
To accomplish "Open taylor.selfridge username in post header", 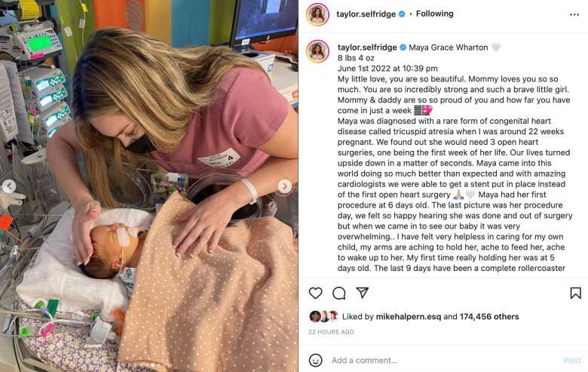I will pos(366,14).
